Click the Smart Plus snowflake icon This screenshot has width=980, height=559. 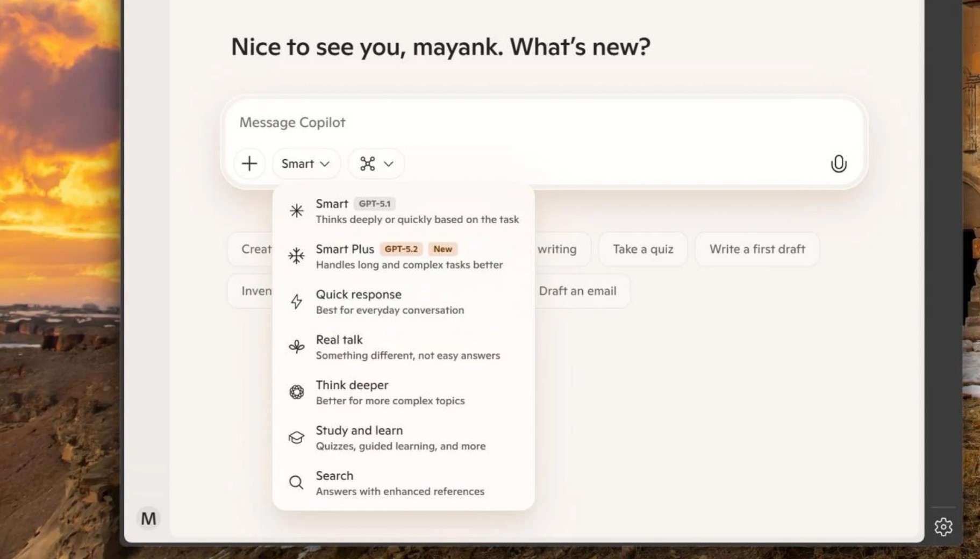click(x=296, y=256)
